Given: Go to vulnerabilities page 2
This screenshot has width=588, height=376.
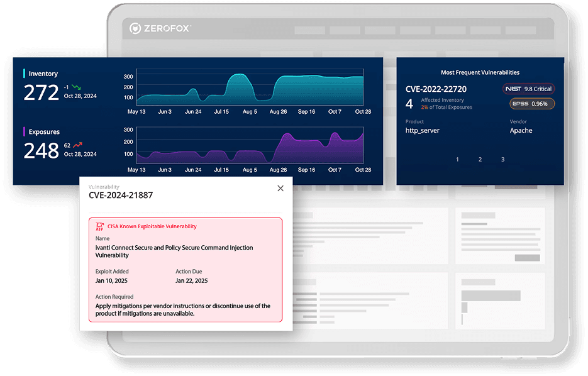Looking at the screenshot, I should [x=480, y=159].
